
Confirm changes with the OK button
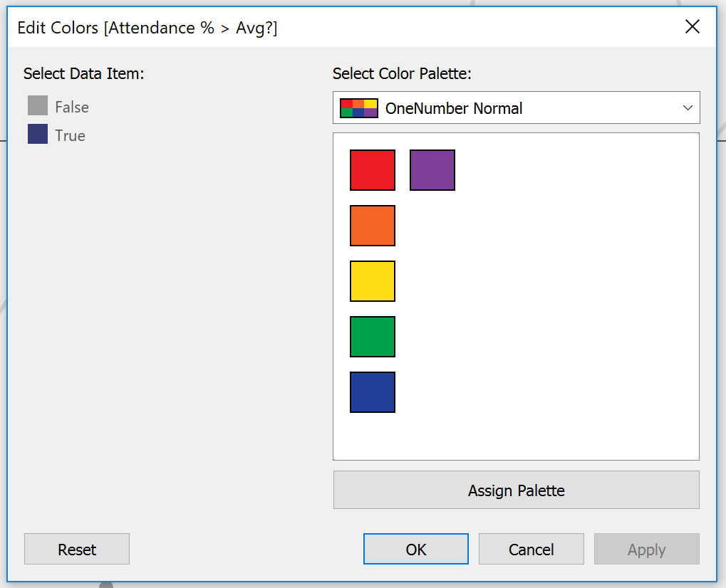click(x=416, y=549)
